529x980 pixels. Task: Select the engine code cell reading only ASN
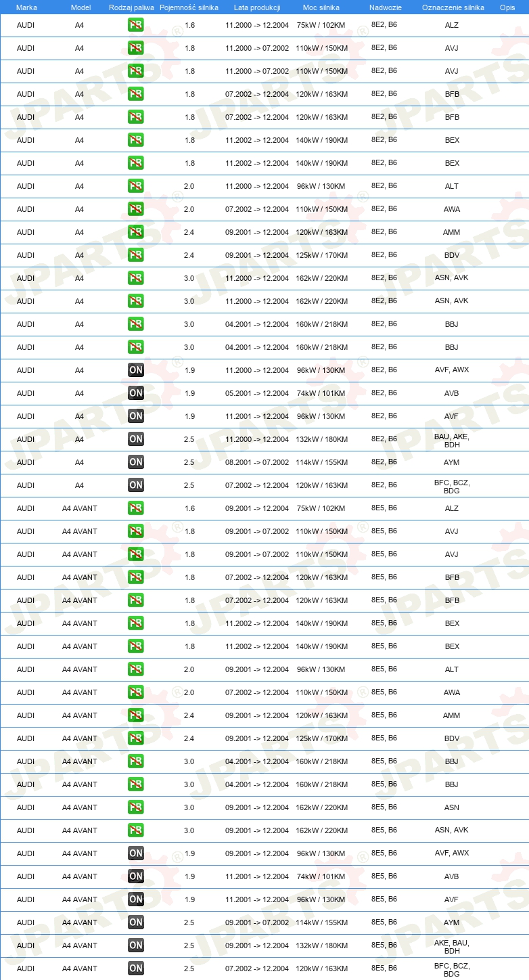pyautogui.click(x=452, y=807)
